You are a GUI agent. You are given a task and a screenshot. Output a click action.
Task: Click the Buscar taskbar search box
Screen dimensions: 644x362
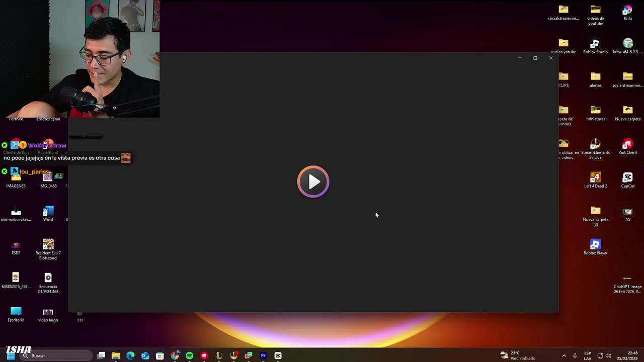(x=55, y=355)
